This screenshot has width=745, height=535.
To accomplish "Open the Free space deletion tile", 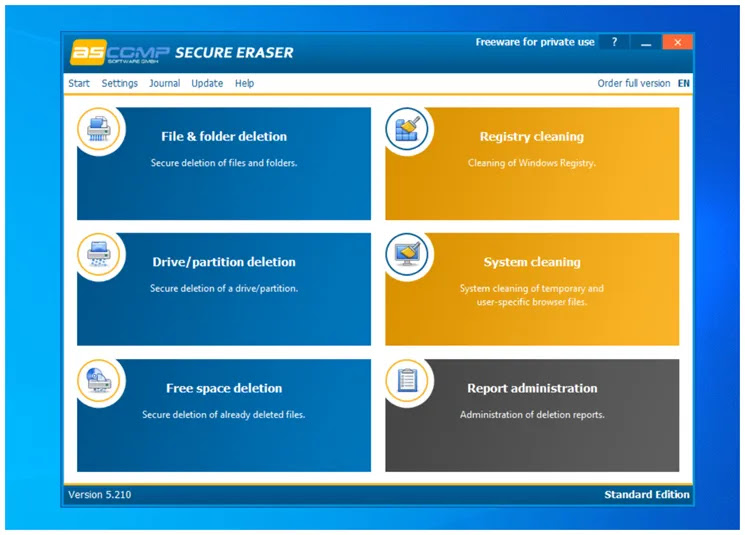I will [224, 415].
